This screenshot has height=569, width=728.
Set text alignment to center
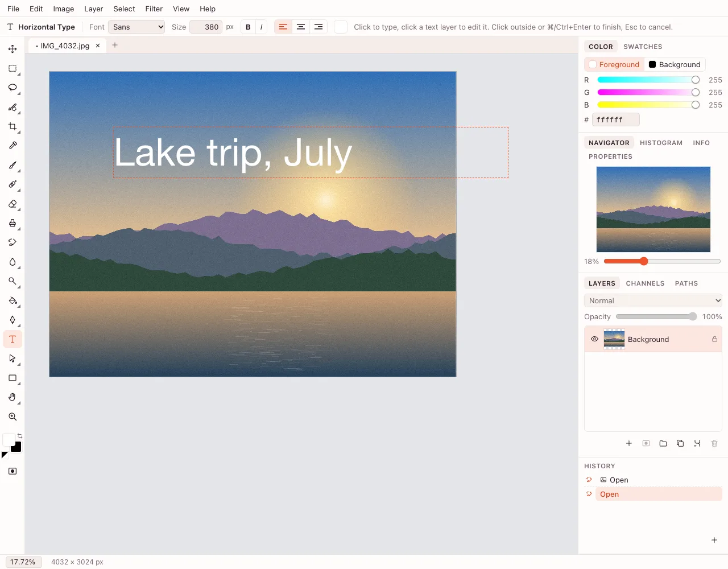[301, 27]
